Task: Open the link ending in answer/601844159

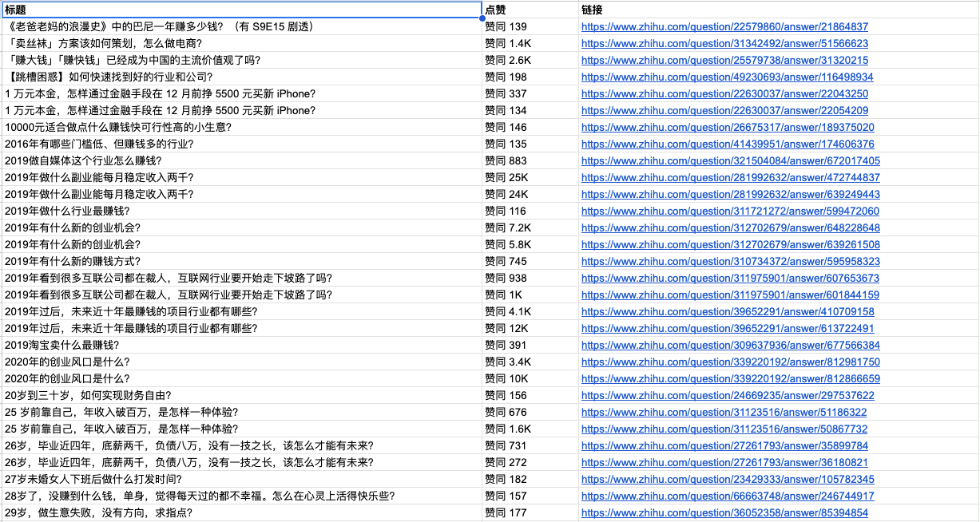Action: (x=730, y=295)
